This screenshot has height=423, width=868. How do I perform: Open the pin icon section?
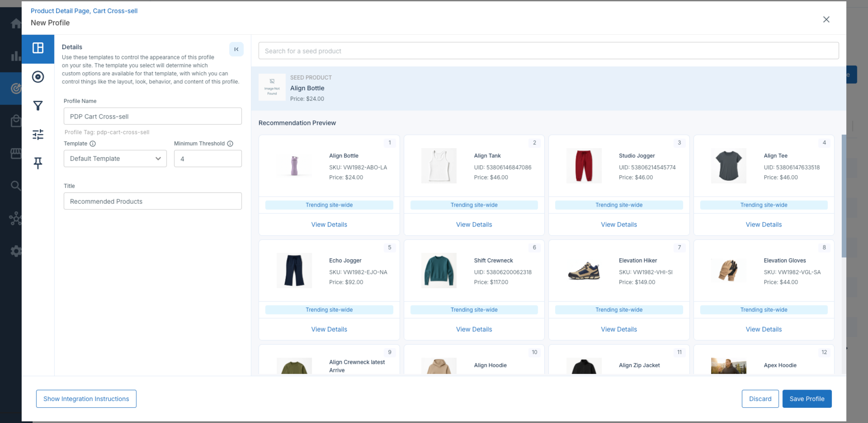point(38,163)
